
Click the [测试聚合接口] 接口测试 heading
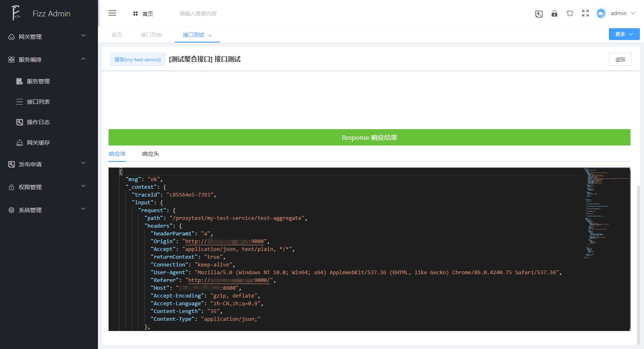tap(205, 59)
